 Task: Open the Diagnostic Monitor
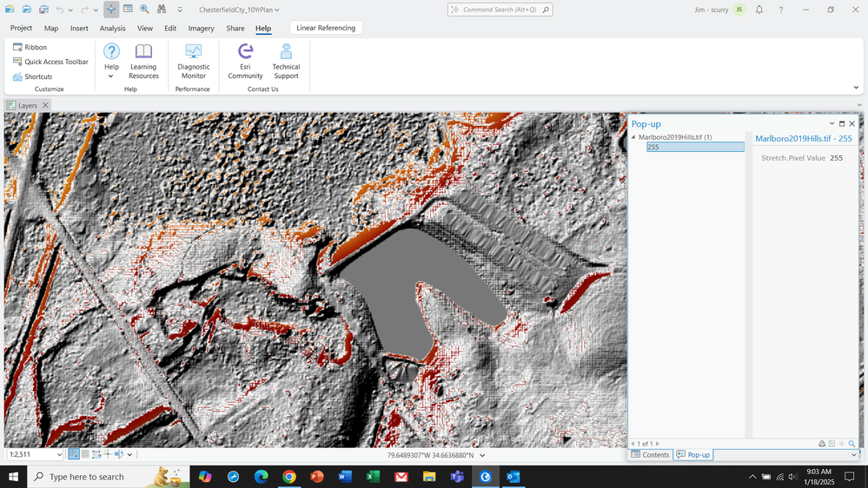click(193, 61)
